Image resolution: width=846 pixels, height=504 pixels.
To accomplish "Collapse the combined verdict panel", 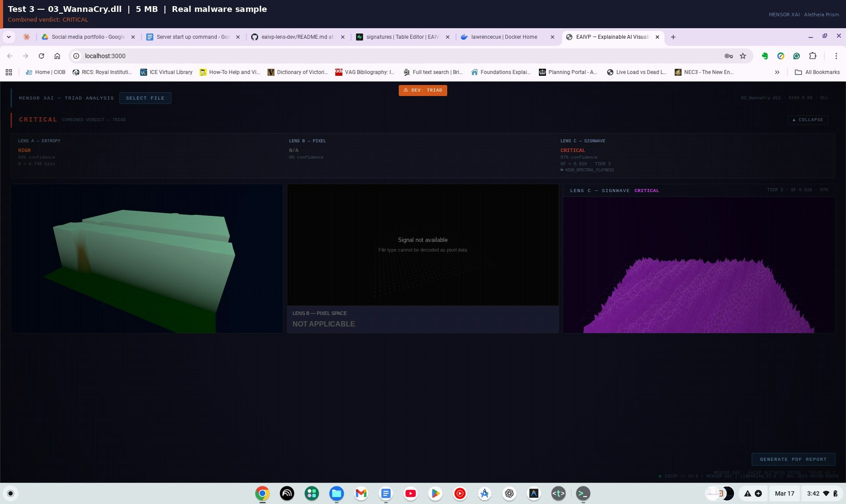I will (x=808, y=120).
